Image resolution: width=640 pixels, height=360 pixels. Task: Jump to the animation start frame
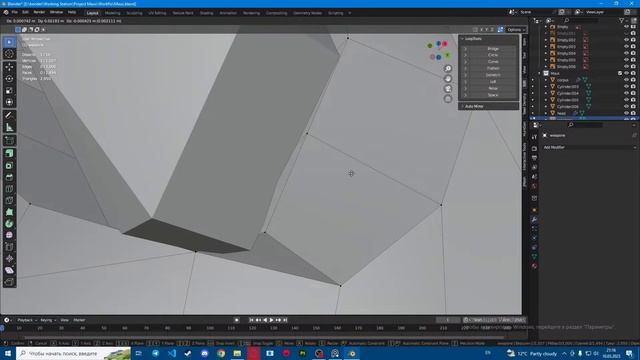(251, 320)
